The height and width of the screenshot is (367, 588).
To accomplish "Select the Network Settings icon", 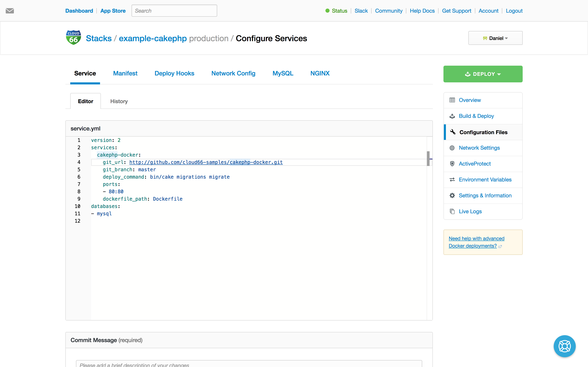I will point(452,148).
